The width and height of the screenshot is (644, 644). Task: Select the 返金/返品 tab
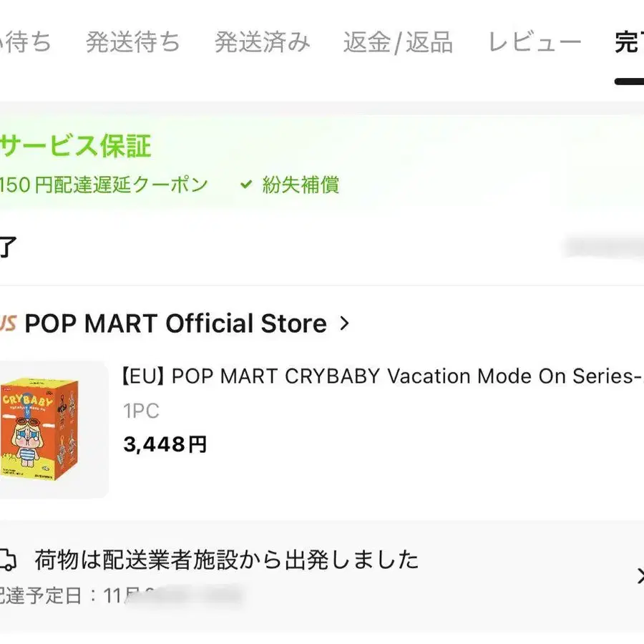[x=398, y=43]
